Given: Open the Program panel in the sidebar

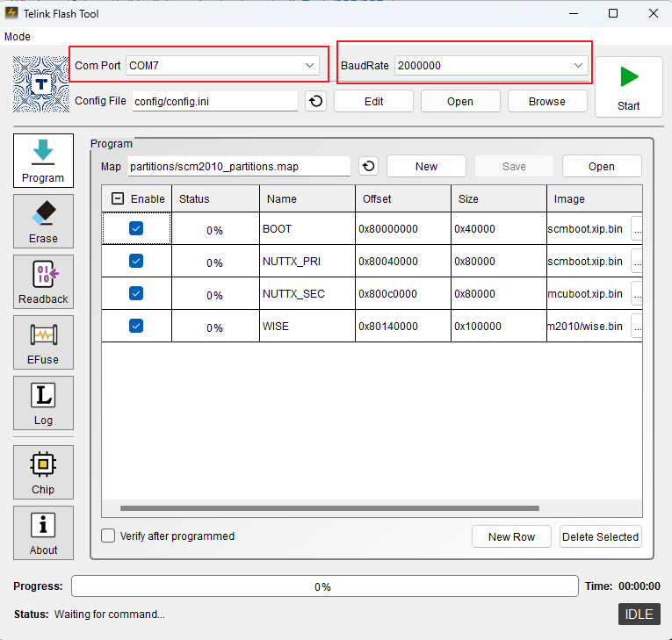Looking at the screenshot, I should pos(43,161).
